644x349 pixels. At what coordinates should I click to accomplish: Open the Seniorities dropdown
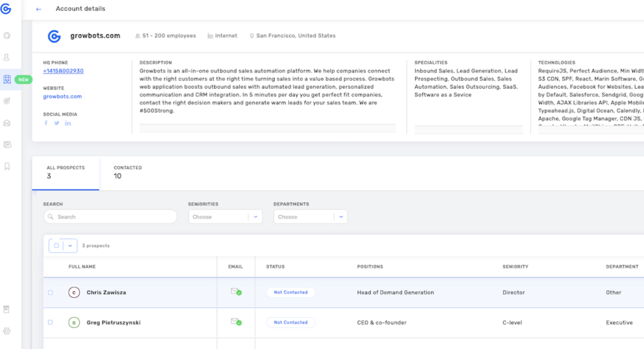[225, 216]
